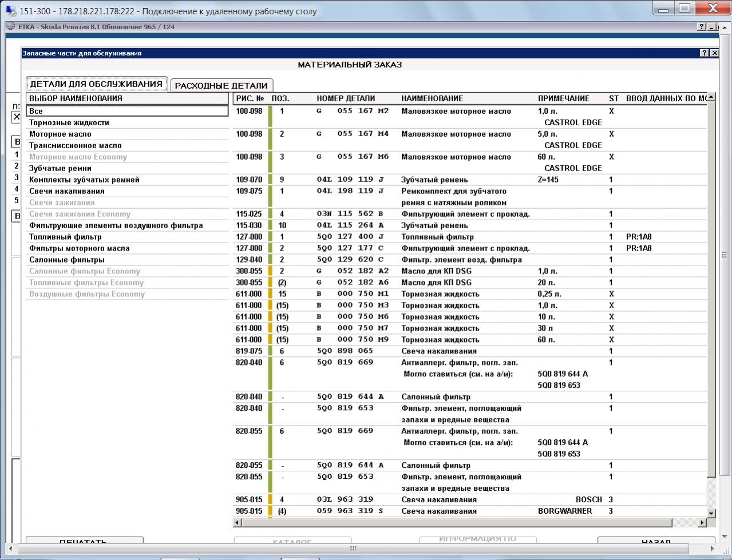The image size is (732, 560).
Task: Click the 'НАИМЕНОВАНИЕ' column header
Action: click(432, 98)
